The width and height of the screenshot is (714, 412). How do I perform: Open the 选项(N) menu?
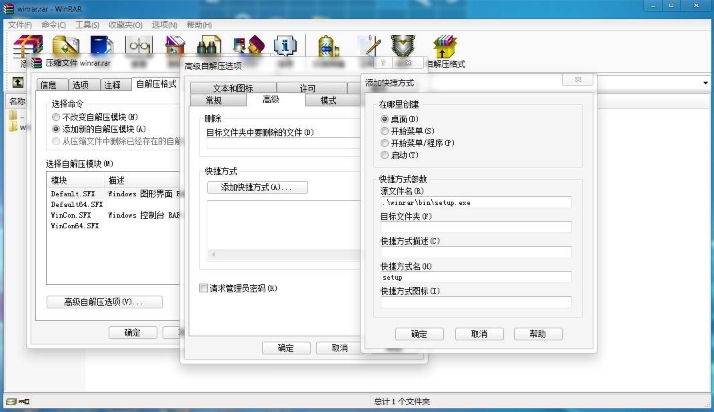pos(164,25)
